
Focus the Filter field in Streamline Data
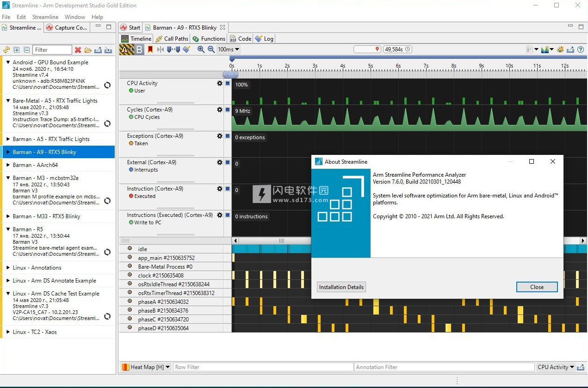pos(52,50)
